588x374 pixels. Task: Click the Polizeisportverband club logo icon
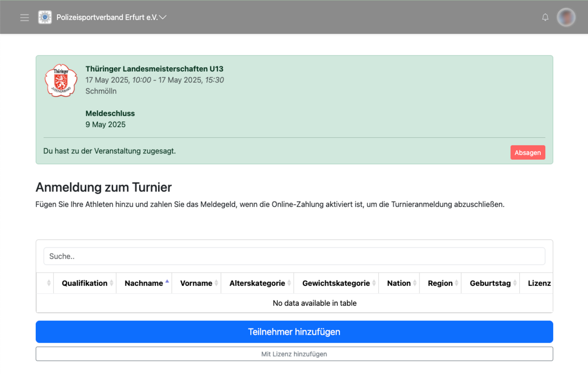(x=45, y=18)
